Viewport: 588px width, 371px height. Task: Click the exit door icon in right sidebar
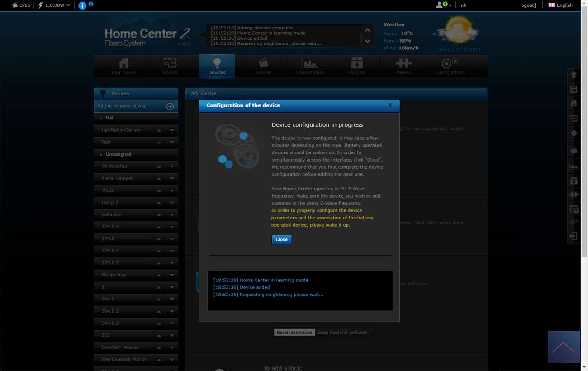574,236
